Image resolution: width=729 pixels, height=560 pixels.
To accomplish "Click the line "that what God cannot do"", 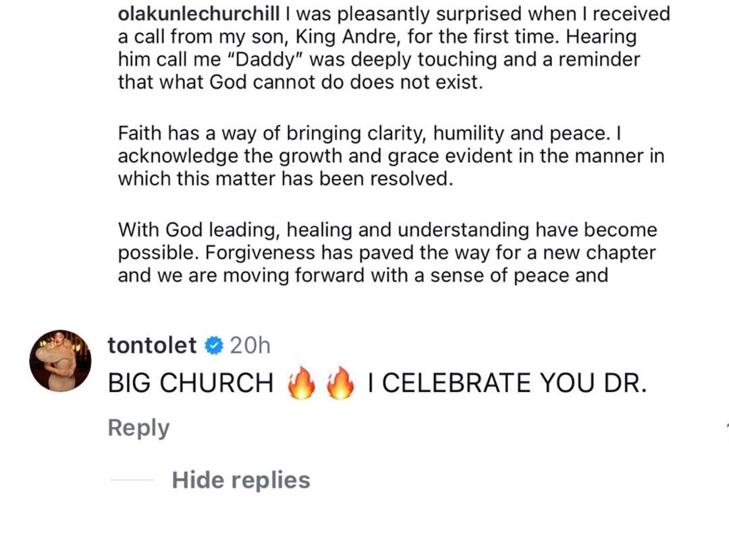I will tap(300, 82).
